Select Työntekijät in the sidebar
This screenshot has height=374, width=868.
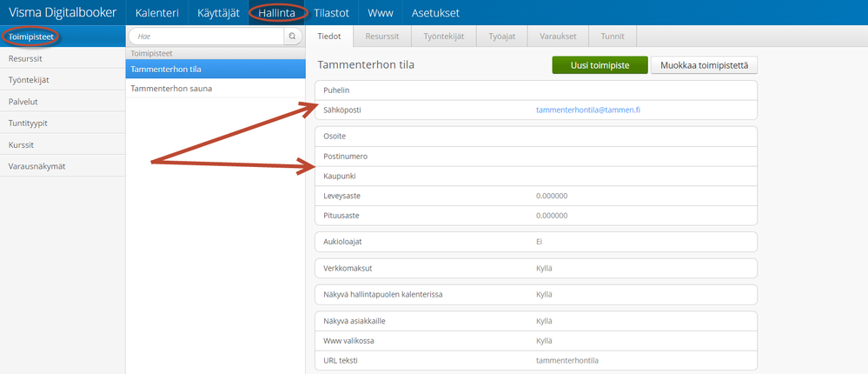[x=63, y=80]
